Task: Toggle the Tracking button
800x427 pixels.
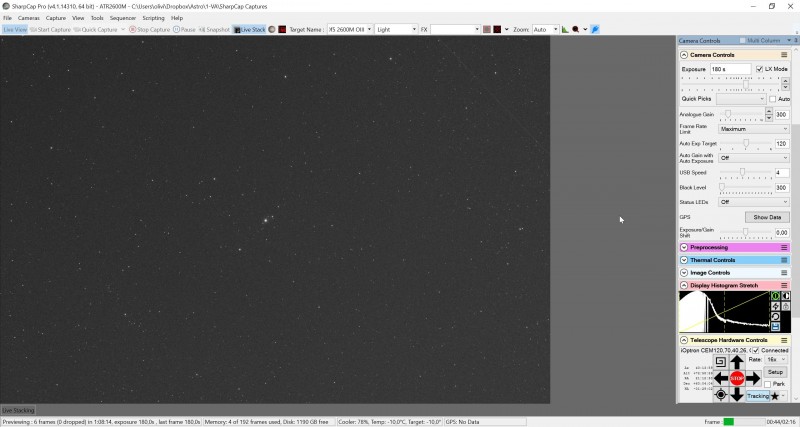Action: (758, 396)
